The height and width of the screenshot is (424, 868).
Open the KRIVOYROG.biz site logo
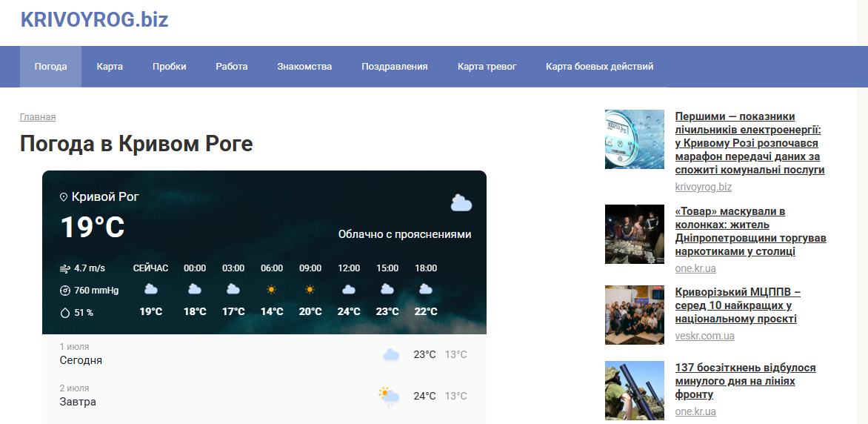[x=95, y=19]
